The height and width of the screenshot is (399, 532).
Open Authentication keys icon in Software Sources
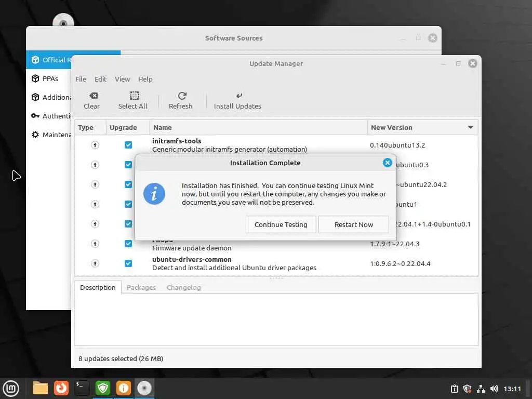35,116
